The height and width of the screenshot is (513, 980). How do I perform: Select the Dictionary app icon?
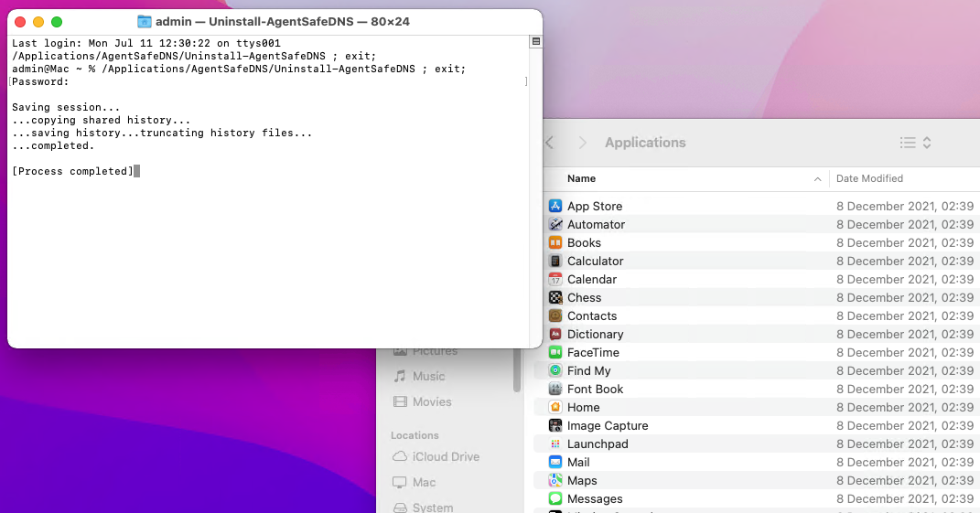(555, 334)
